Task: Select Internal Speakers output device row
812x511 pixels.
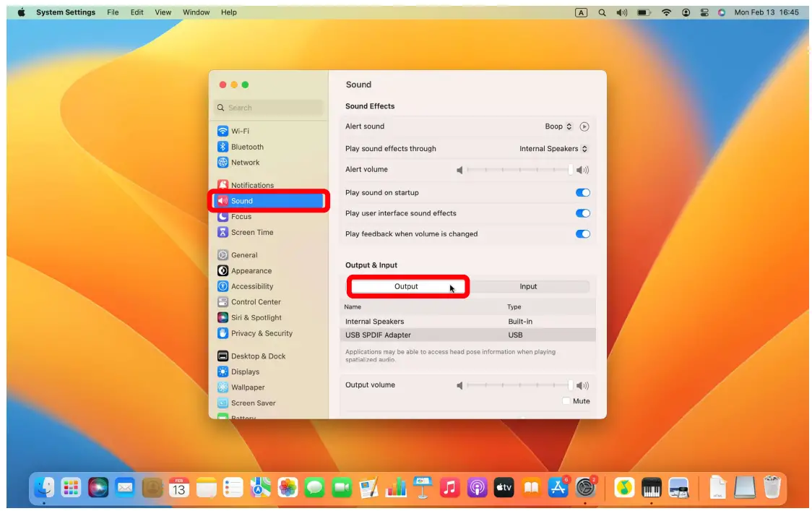Action: click(467, 322)
